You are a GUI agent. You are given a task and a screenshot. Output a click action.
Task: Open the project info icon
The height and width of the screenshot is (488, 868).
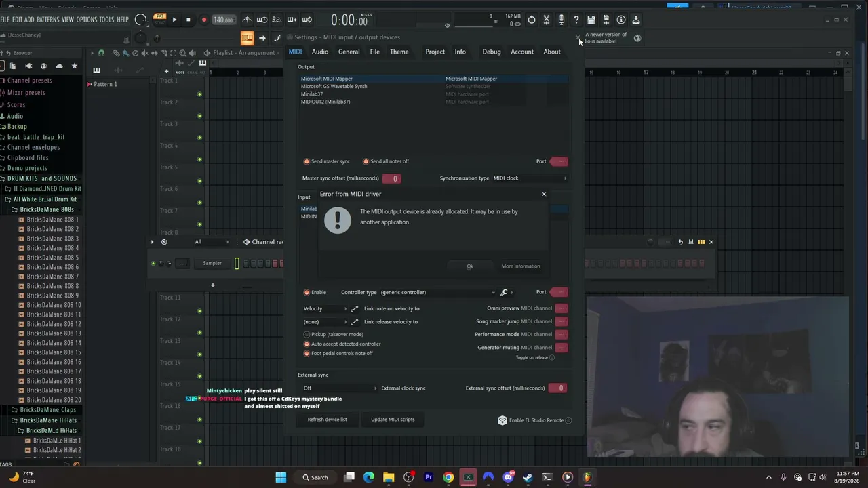tap(621, 20)
